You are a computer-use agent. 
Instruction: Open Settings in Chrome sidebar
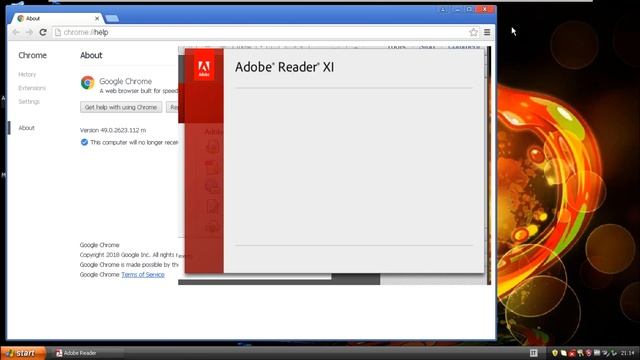29,101
